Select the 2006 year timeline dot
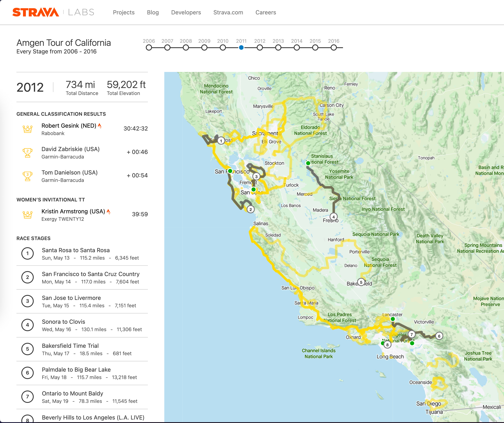 pyautogui.click(x=149, y=48)
